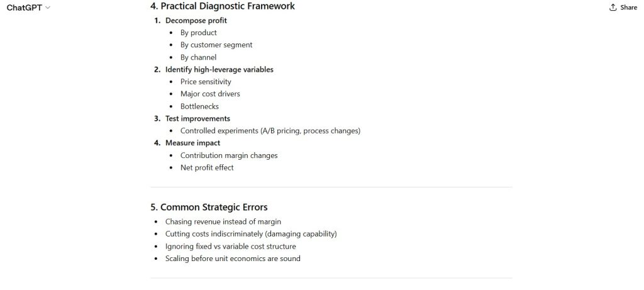The width and height of the screenshot is (644, 290).
Task: Click the By channel bullet text
Action: click(x=198, y=57)
